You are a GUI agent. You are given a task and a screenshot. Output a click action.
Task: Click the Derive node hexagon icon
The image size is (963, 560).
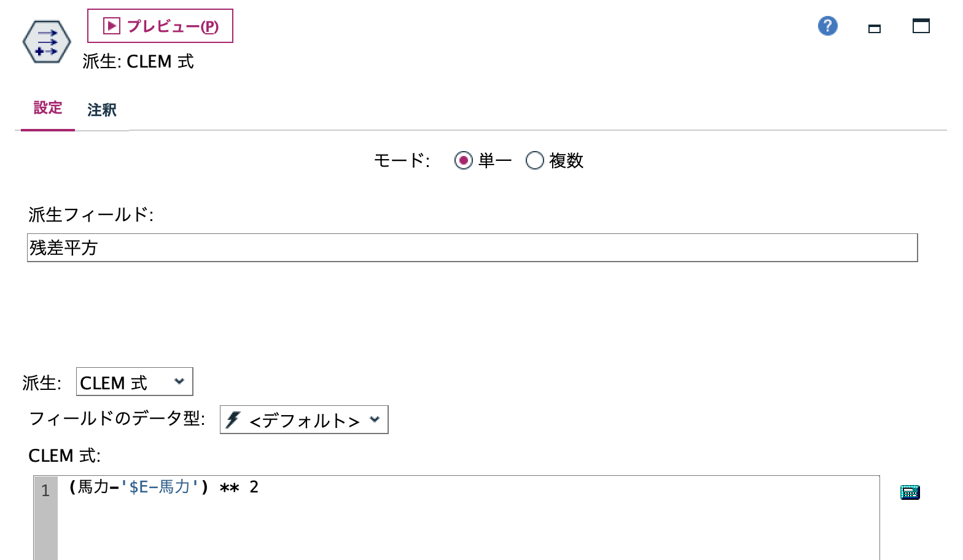46,42
